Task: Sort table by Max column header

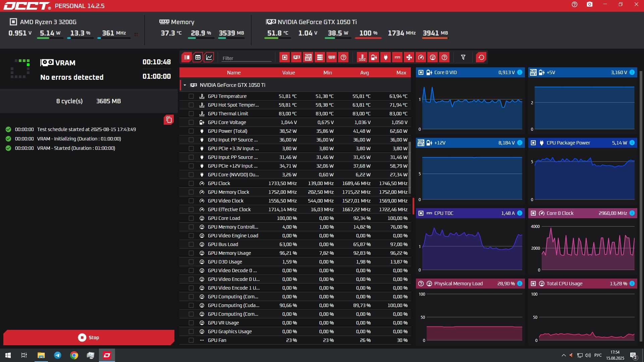Action: 401,73
